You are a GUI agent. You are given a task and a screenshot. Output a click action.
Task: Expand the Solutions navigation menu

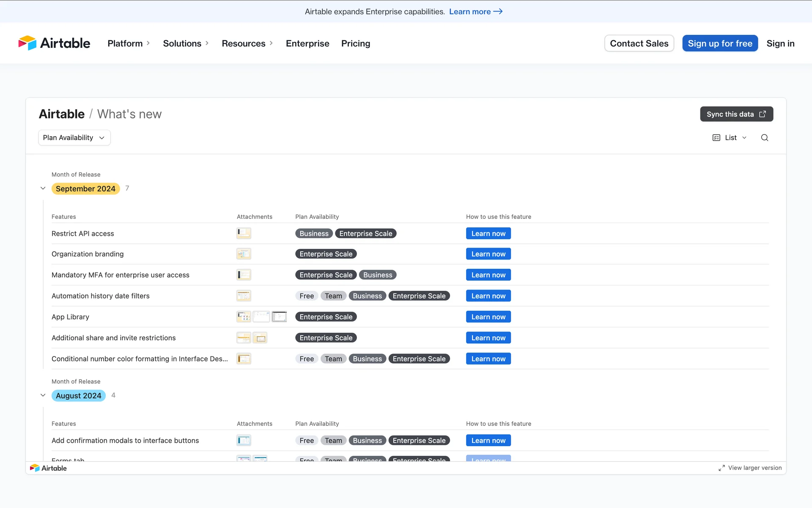(186, 43)
